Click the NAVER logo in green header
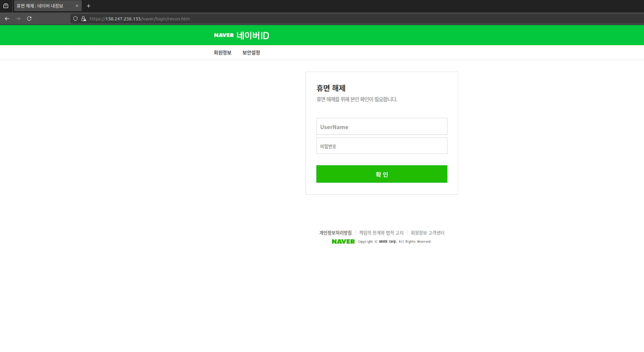The image size is (644, 352). point(224,35)
